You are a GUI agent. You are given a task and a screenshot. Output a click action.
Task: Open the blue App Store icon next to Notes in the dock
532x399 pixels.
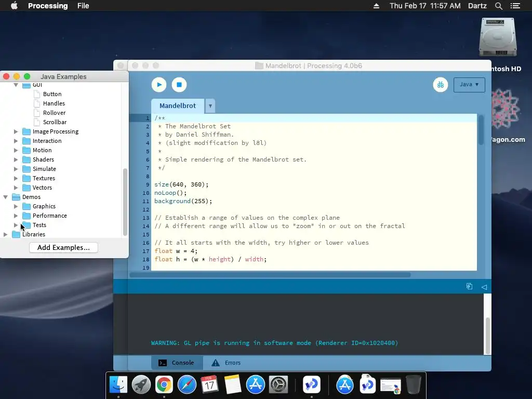coord(256,385)
